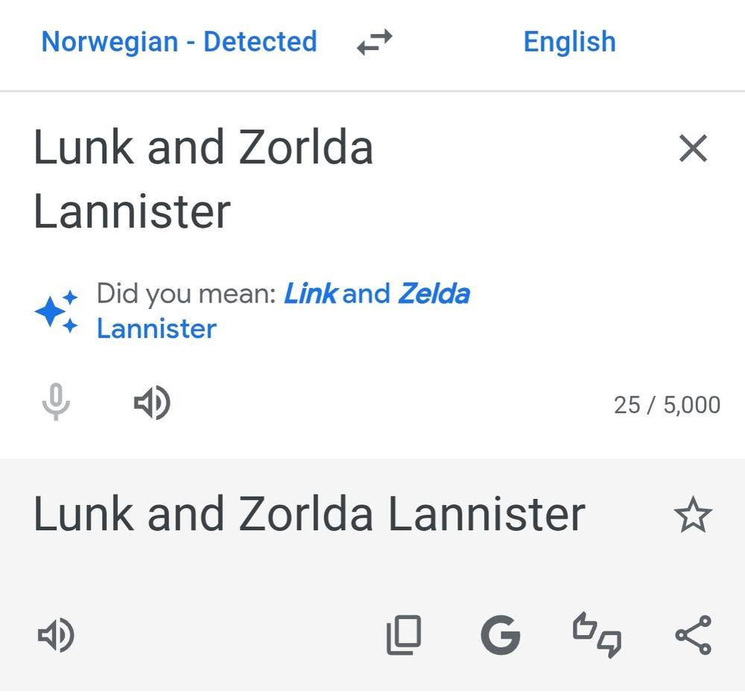The width and height of the screenshot is (745, 700).
Task: Share the translation
Action: click(x=694, y=635)
